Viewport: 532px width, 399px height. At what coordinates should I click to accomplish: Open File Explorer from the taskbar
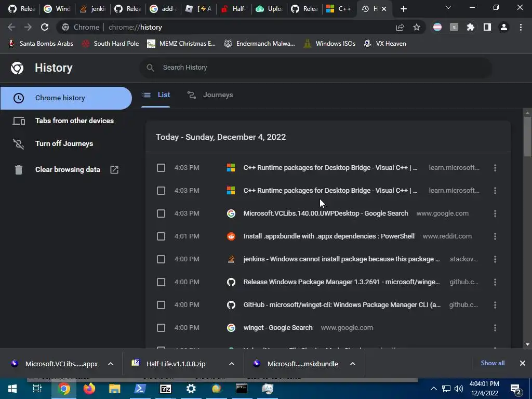pos(115,389)
